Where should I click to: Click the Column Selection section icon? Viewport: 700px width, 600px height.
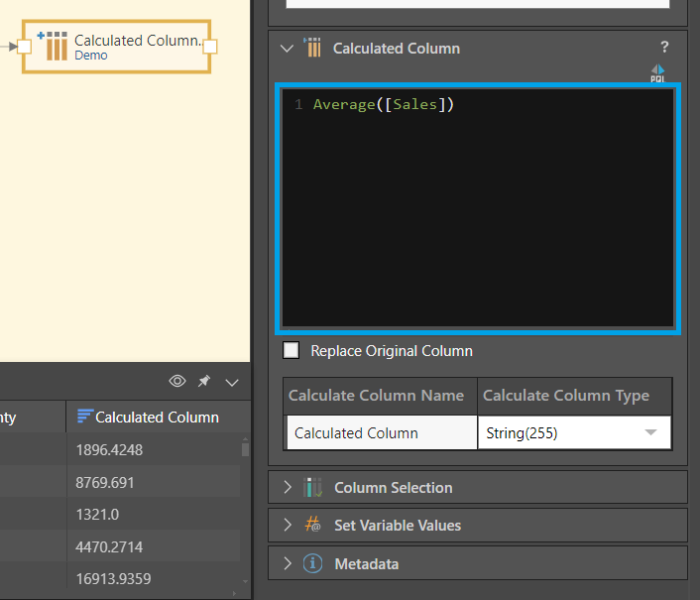pyautogui.click(x=313, y=487)
